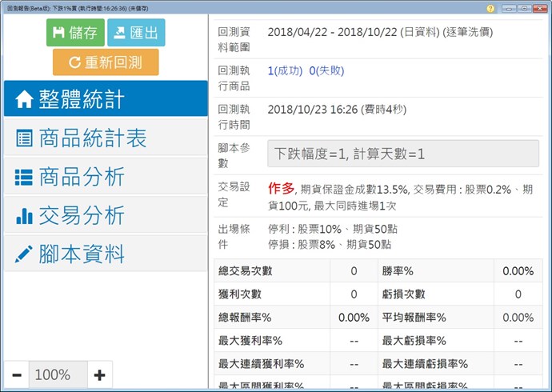Click the list icon beside 商品分析
This screenshot has width=552, height=392.
click(25, 177)
